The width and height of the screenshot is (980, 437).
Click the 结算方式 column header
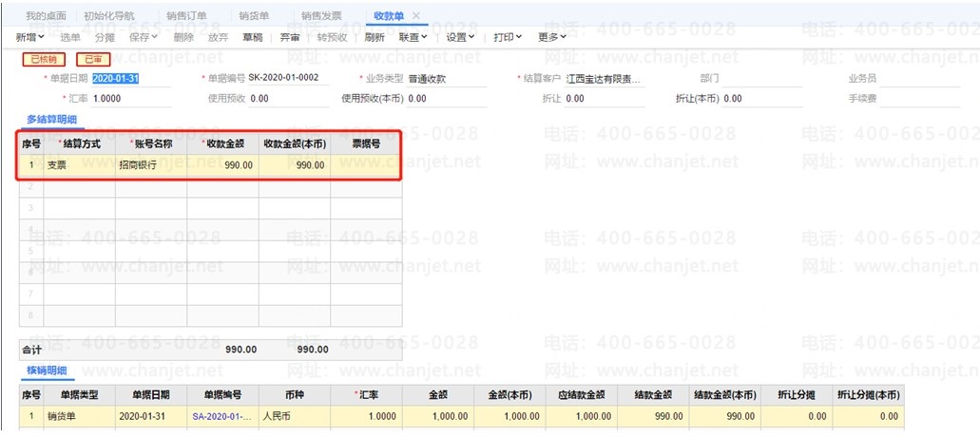80,143
